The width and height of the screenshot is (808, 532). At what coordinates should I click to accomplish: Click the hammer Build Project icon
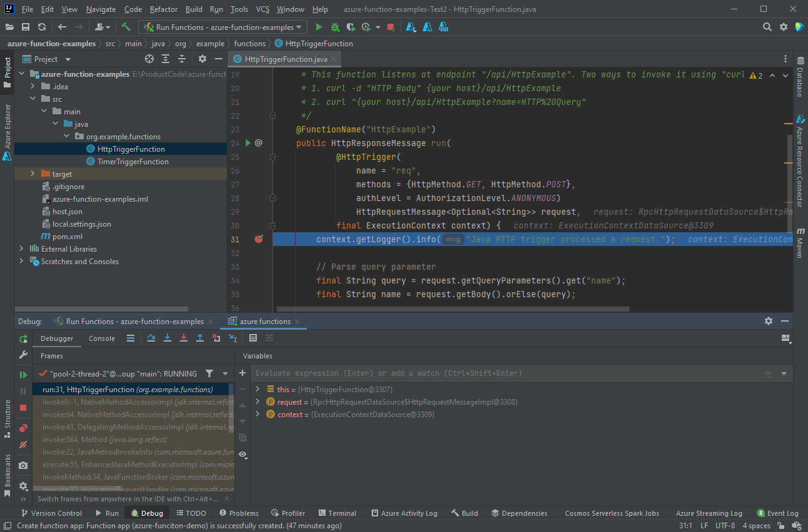point(126,27)
